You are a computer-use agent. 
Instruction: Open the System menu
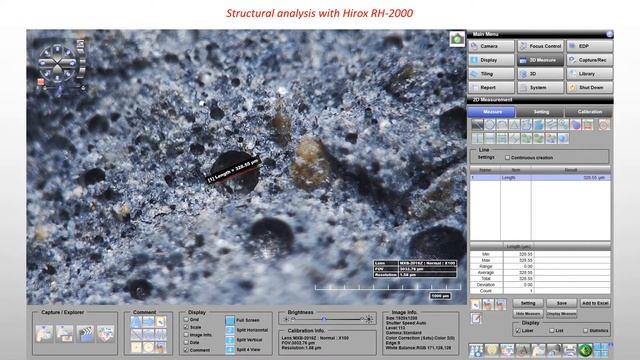tap(540, 87)
